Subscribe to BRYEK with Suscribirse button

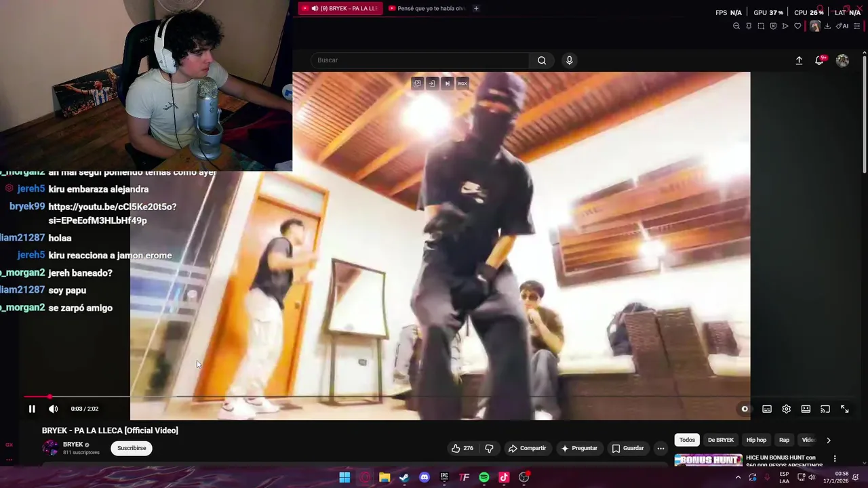pyautogui.click(x=132, y=448)
